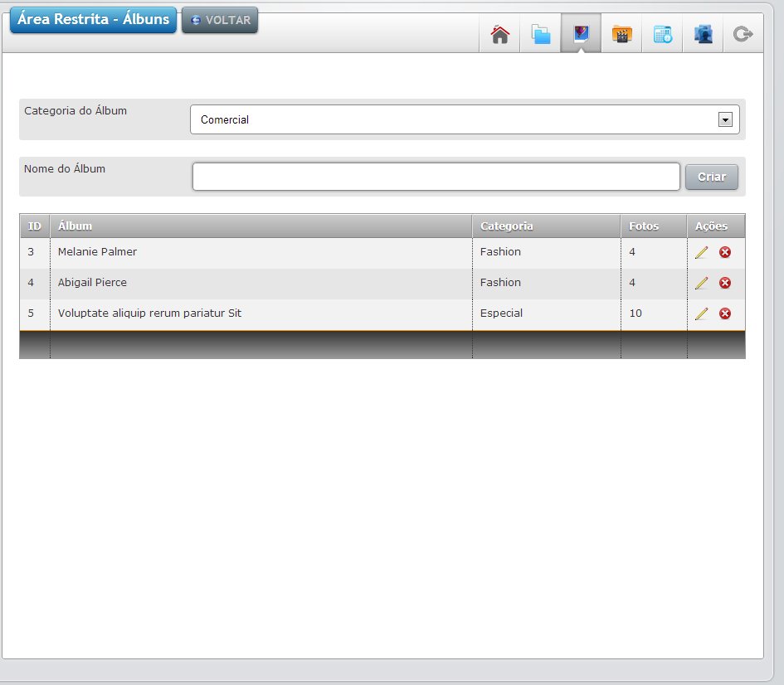
Task: Delete the Voluptate aliquip album
Action: coord(725,313)
